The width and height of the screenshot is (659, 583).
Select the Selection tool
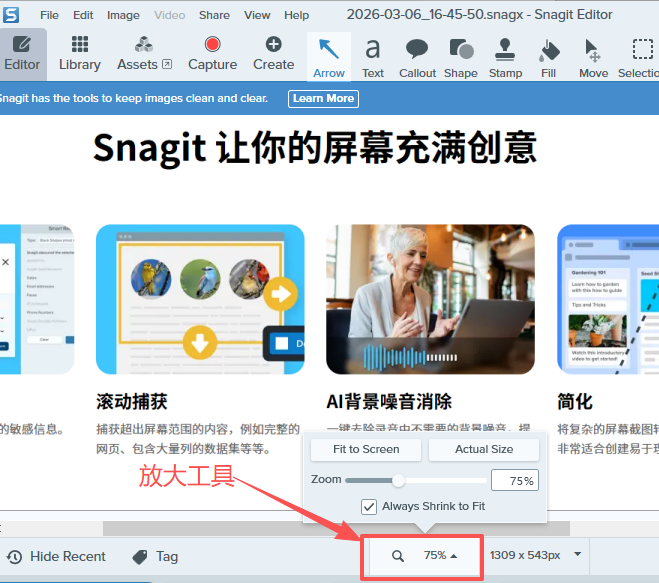tap(639, 58)
